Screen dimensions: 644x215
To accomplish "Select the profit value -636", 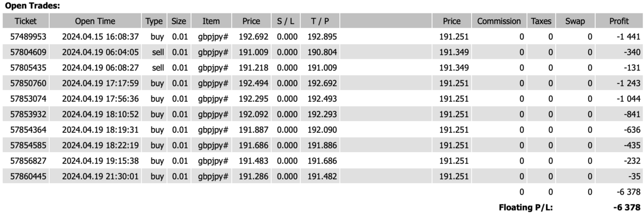I will (633, 130).
